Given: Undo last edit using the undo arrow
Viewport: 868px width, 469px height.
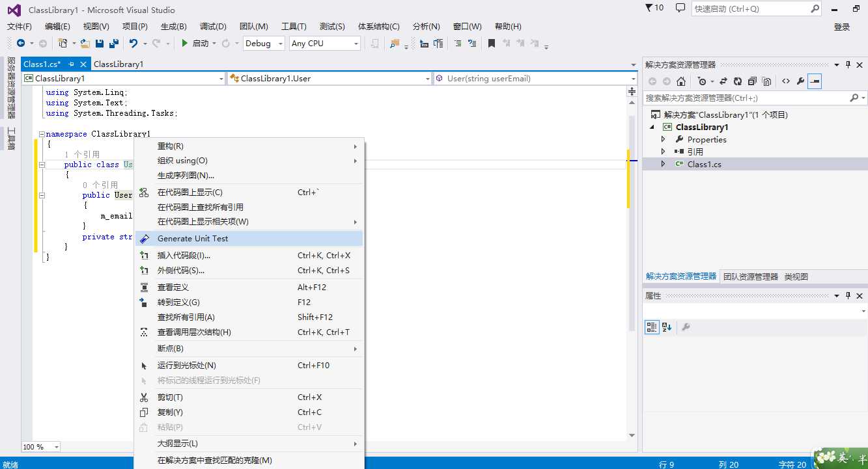Looking at the screenshot, I should pyautogui.click(x=133, y=44).
